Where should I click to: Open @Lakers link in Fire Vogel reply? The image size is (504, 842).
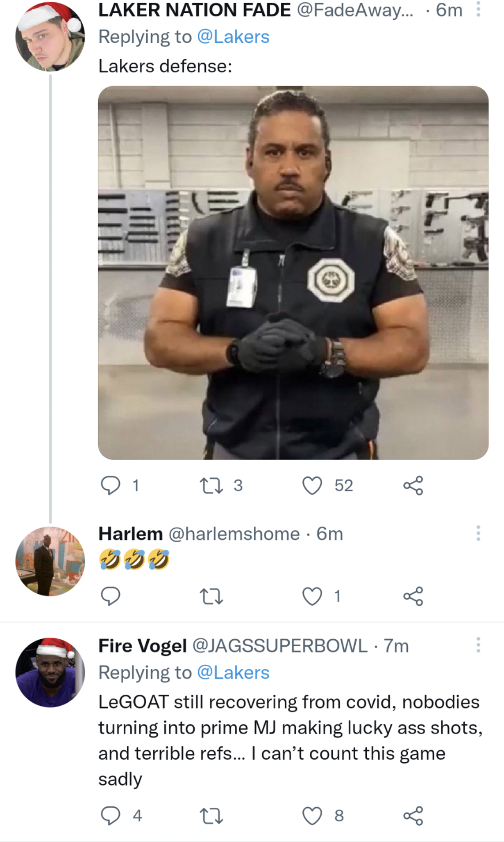click(x=233, y=673)
